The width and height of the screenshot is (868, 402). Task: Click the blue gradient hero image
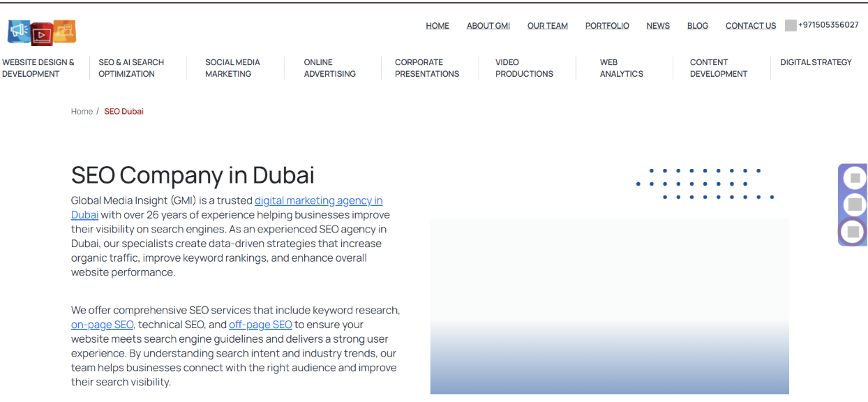[x=609, y=307]
